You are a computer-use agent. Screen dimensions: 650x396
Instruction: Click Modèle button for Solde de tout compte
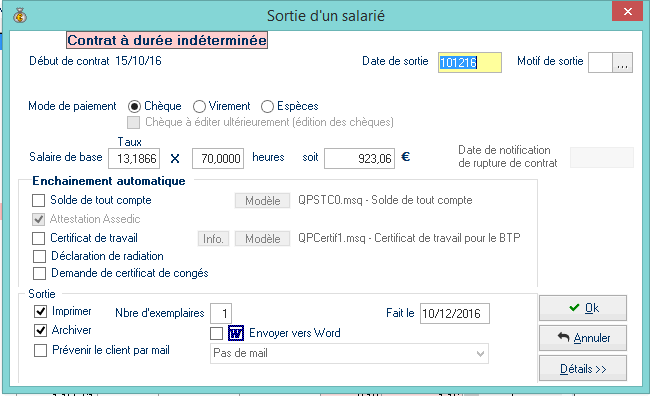click(262, 201)
